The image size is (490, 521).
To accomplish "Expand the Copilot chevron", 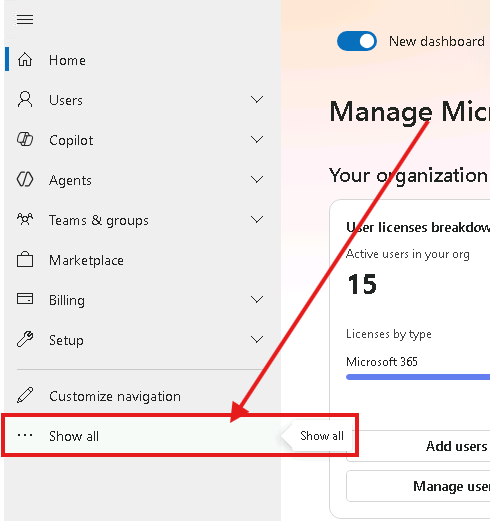I will pos(257,139).
